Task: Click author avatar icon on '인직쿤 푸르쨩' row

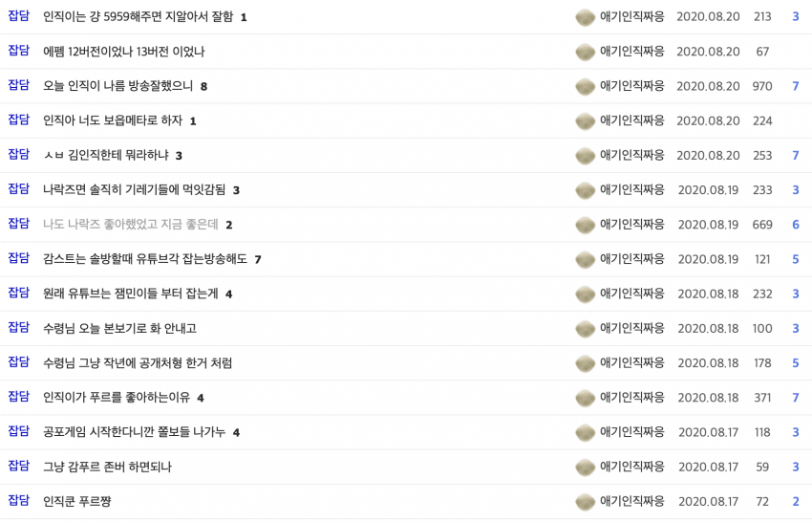Action: [586, 502]
